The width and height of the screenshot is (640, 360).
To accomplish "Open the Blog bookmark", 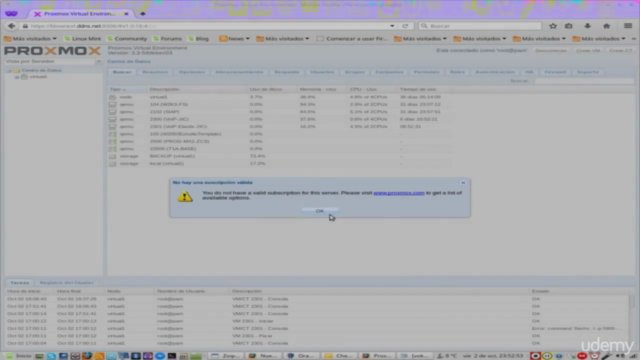I will [x=198, y=38].
